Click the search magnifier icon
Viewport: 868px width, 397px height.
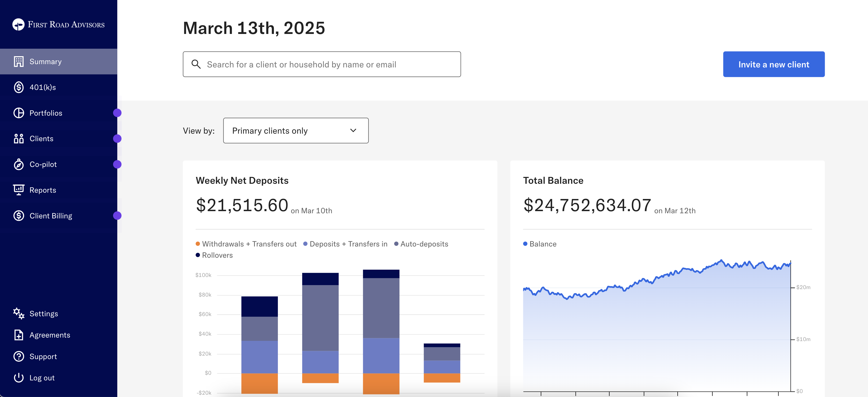pyautogui.click(x=196, y=64)
